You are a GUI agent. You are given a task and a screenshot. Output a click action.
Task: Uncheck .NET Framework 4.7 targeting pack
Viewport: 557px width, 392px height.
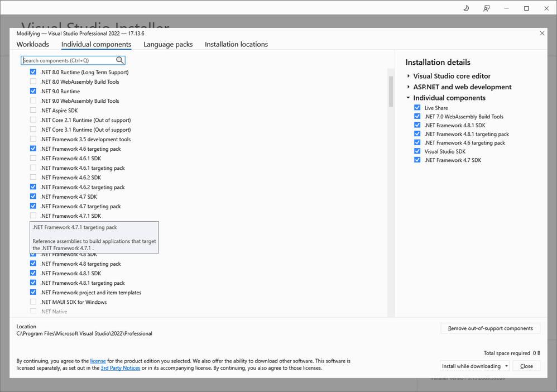[x=33, y=207]
